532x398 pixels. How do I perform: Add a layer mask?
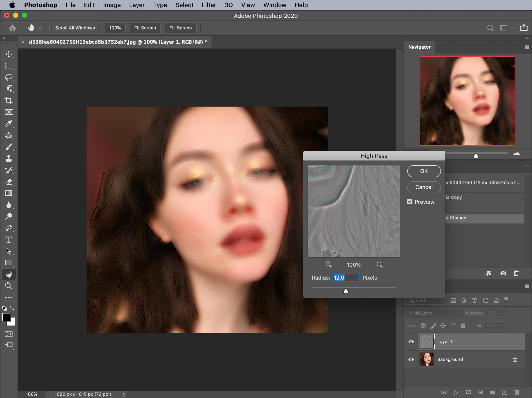[468, 392]
